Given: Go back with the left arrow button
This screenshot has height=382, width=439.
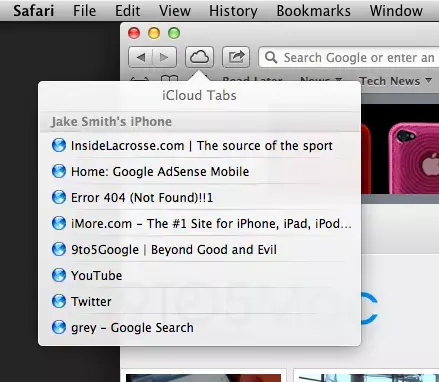Looking at the screenshot, I should pos(141,57).
